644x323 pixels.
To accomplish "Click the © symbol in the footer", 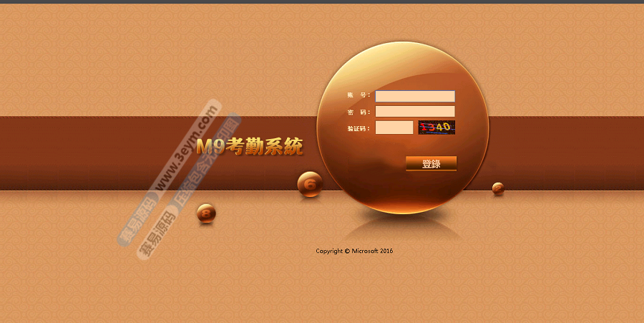I will coord(347,251).
